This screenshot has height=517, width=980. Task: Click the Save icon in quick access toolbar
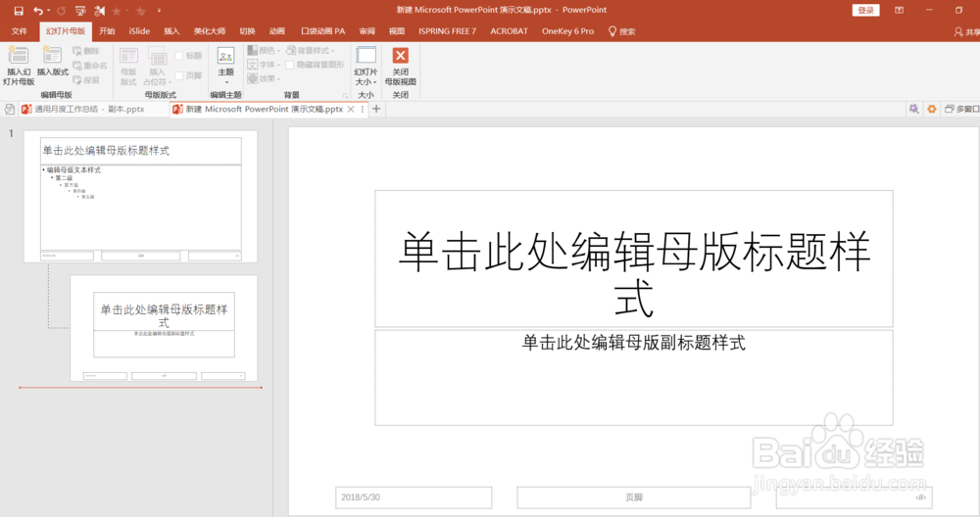(19, 11)
